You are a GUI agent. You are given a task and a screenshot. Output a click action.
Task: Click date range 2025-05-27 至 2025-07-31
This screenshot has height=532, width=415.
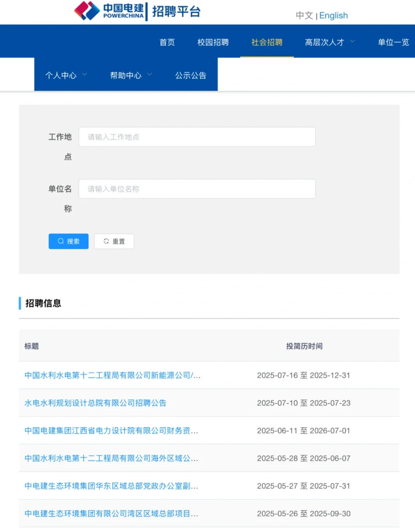click(304, 486)
